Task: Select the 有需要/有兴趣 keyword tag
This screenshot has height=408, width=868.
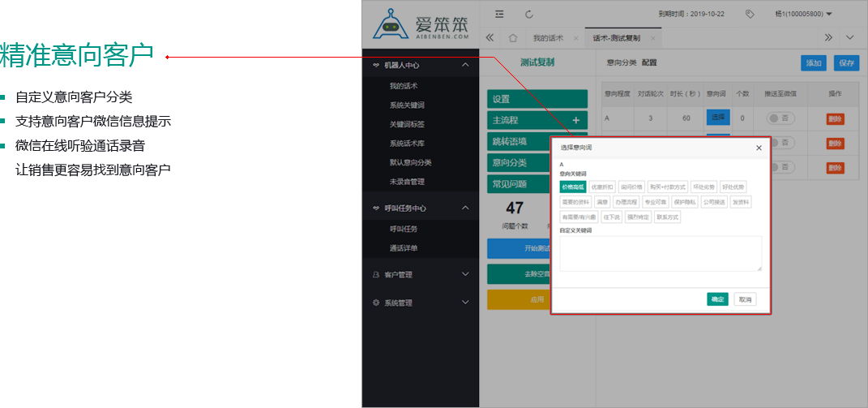Action: pos(579,217)
